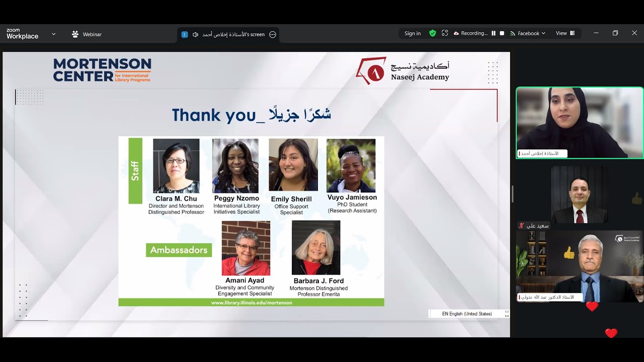
Task: Open the screen share more options menu
Action: click(x=273, y=35)
